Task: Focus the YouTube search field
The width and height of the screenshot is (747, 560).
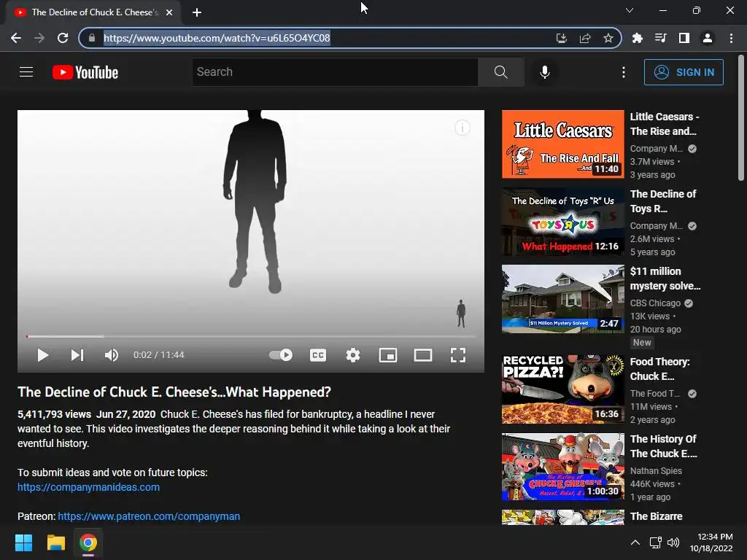Action: (335, 72)
